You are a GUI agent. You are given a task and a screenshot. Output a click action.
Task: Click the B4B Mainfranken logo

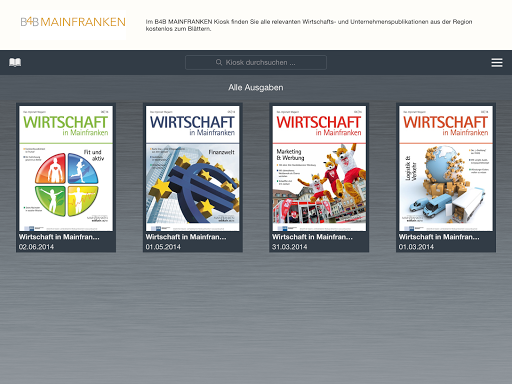73,22
